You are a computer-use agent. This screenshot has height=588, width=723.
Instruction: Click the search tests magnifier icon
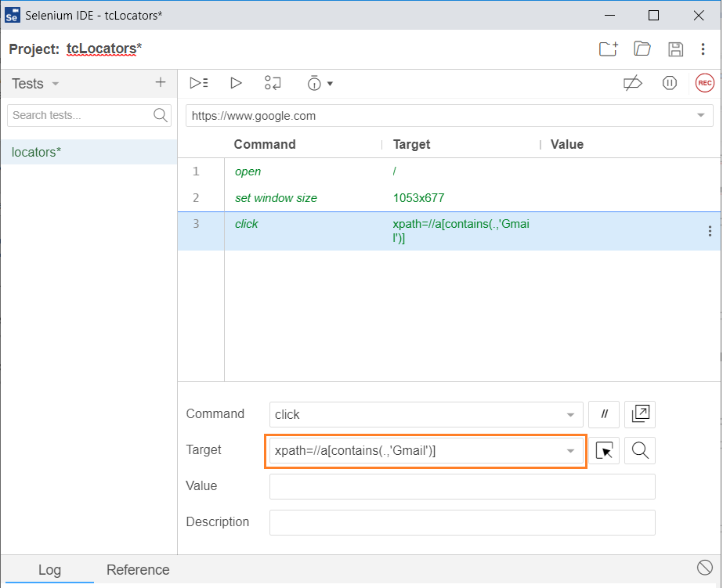coord(160,115)
